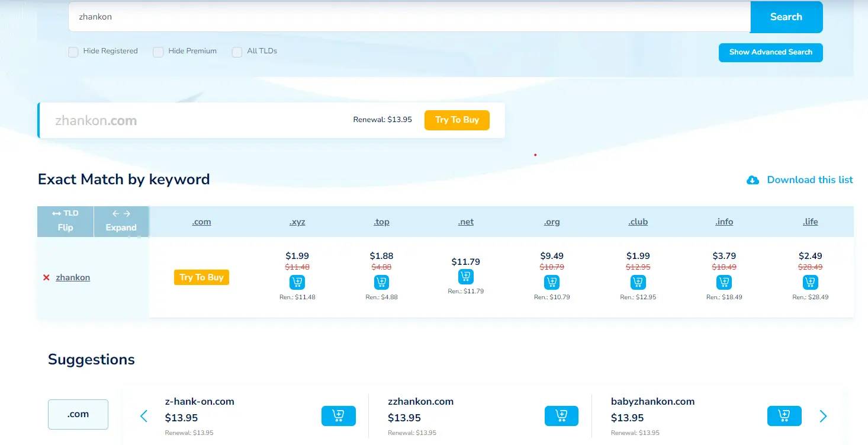
Task: Toggle Hide Premium checkbox
Action: click(158, 52)
